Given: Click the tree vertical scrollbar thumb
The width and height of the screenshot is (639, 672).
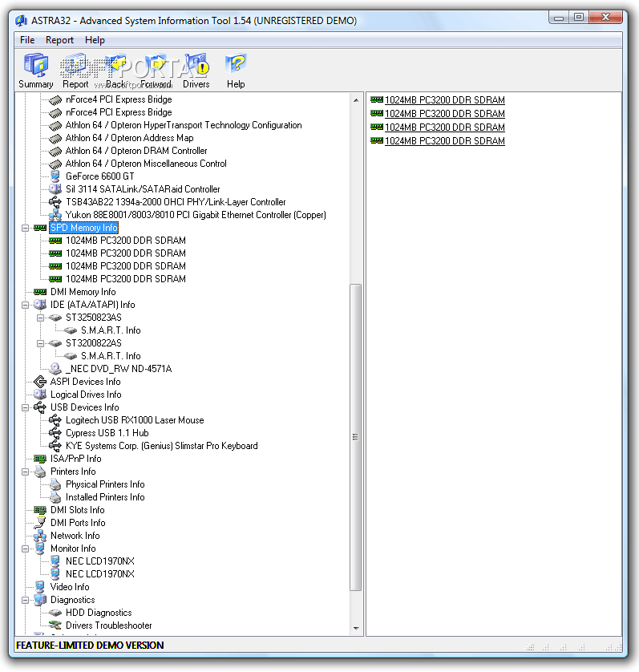Looking at the screenshot, I should 356,437.
